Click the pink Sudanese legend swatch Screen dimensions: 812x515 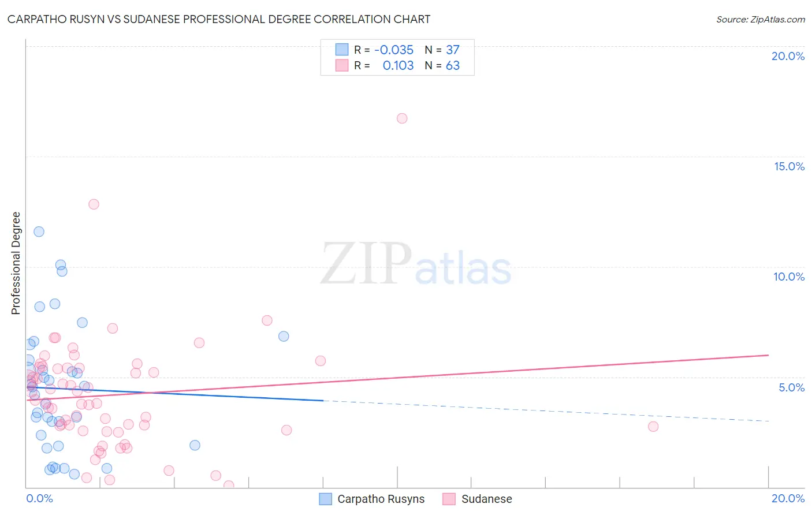click(449, 499)
